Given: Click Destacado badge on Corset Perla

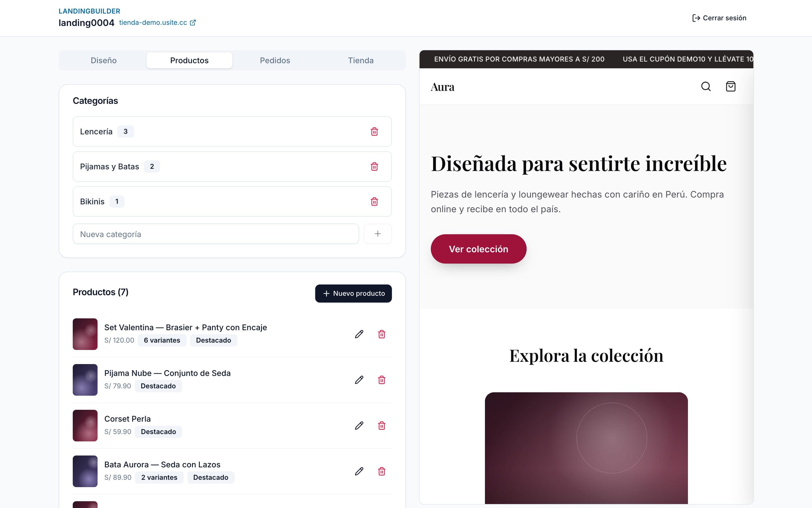Looking at the screenshot, I should click(158, 432).
